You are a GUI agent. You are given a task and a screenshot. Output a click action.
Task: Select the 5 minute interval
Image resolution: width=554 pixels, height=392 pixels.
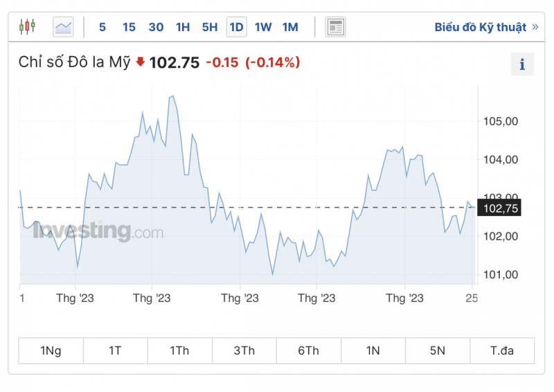(x=102, y=27)
